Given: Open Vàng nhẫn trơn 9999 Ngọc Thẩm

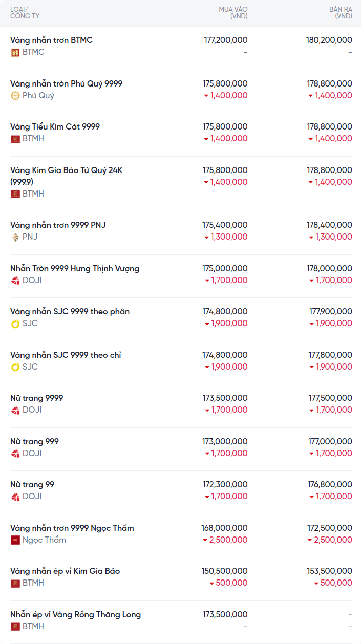Looking at the screenshot, I should [72, 528].
